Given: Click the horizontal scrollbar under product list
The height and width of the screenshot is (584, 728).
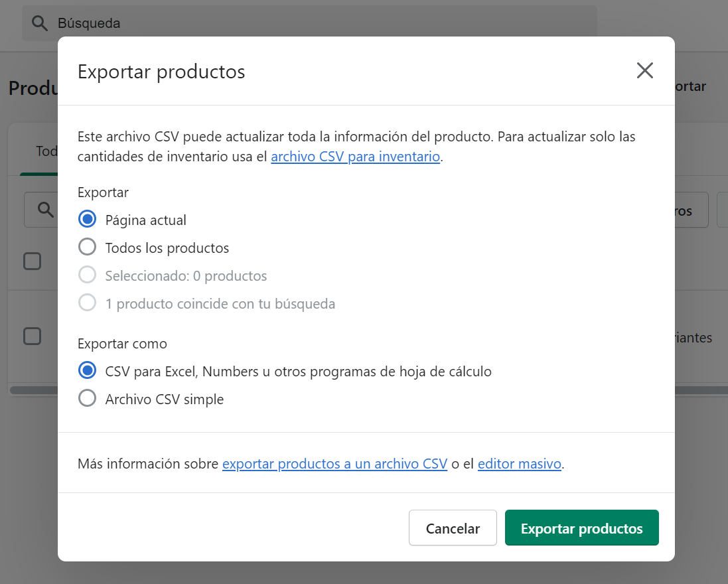Looking at the screenshot, I should pyautogui.click(x=33, y=390).
